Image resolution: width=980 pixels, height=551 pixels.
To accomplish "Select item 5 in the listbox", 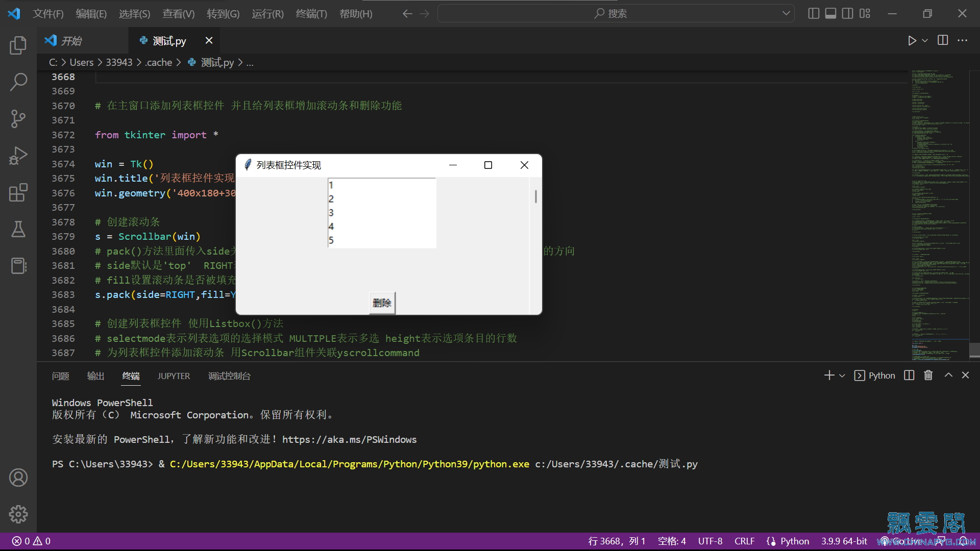I will [382, 240].
